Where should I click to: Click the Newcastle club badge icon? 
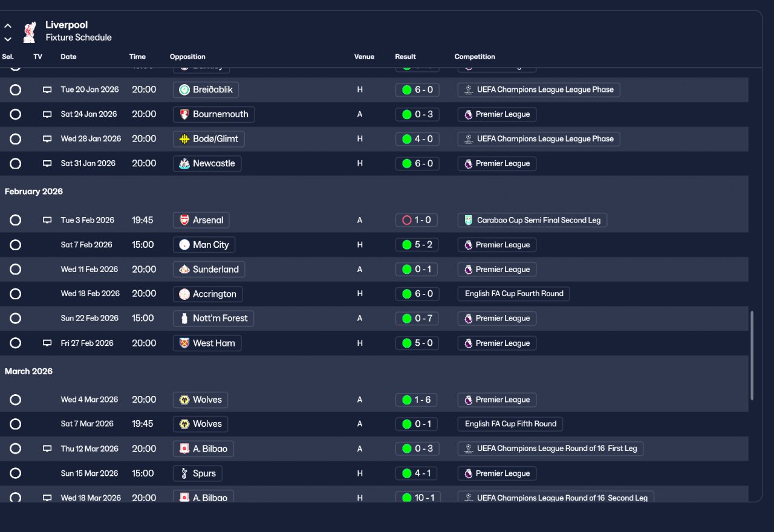[x=184, y=163]
